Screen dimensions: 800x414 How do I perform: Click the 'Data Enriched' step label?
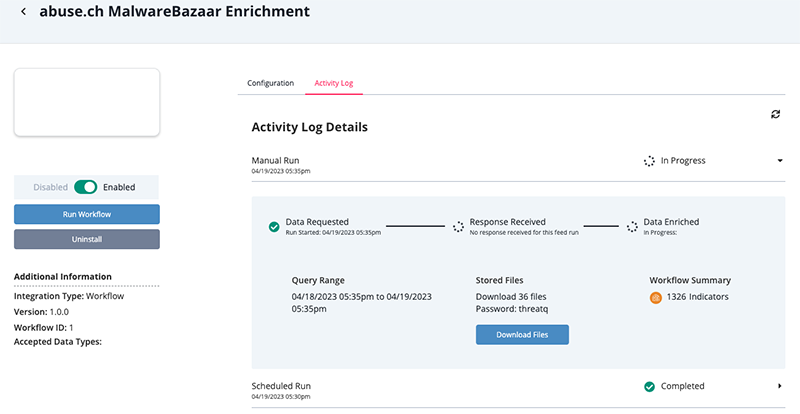[671, 222]
